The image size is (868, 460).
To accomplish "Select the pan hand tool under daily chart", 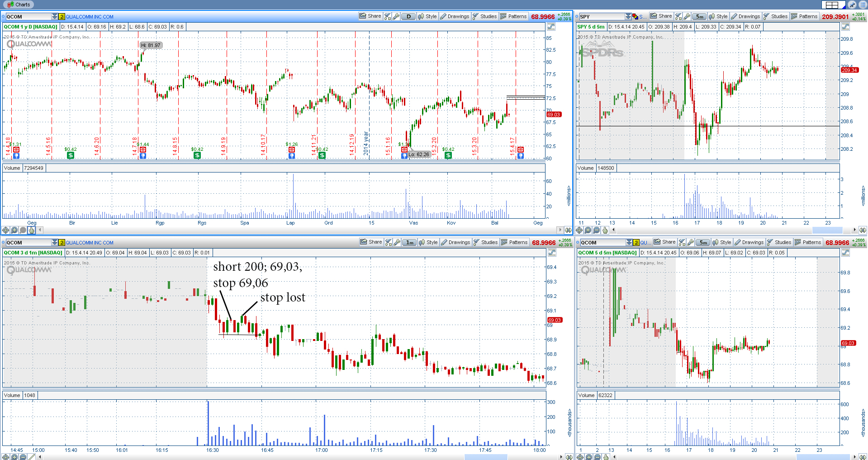I will [32, 230].
